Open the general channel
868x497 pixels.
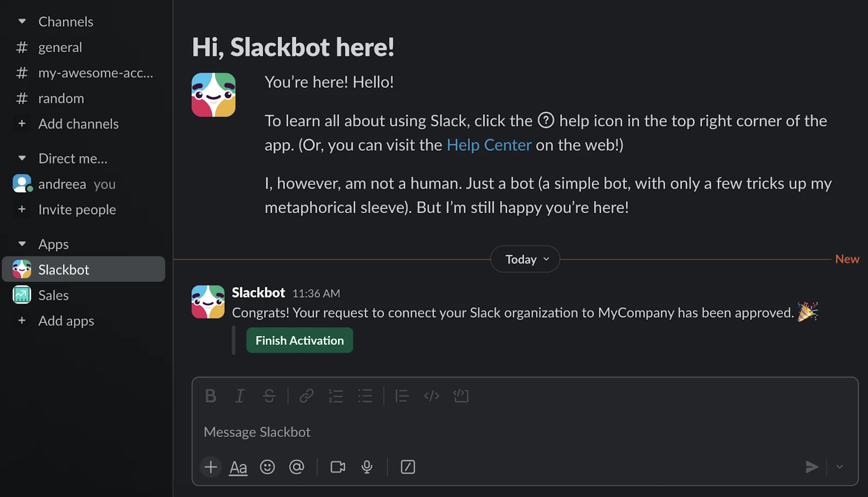click(60, 48)
